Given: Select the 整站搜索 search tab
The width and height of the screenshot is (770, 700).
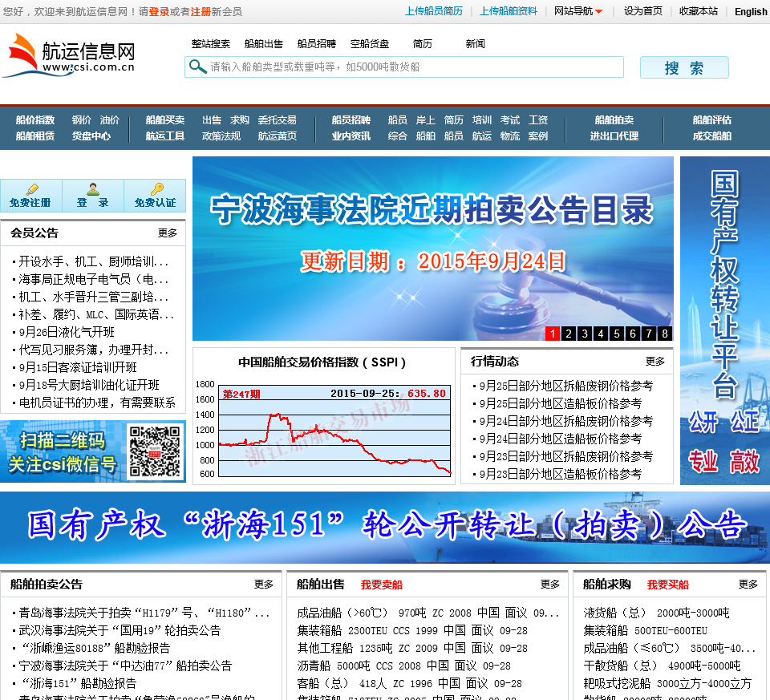Looking at the screenshot, I should click(211, 43).
